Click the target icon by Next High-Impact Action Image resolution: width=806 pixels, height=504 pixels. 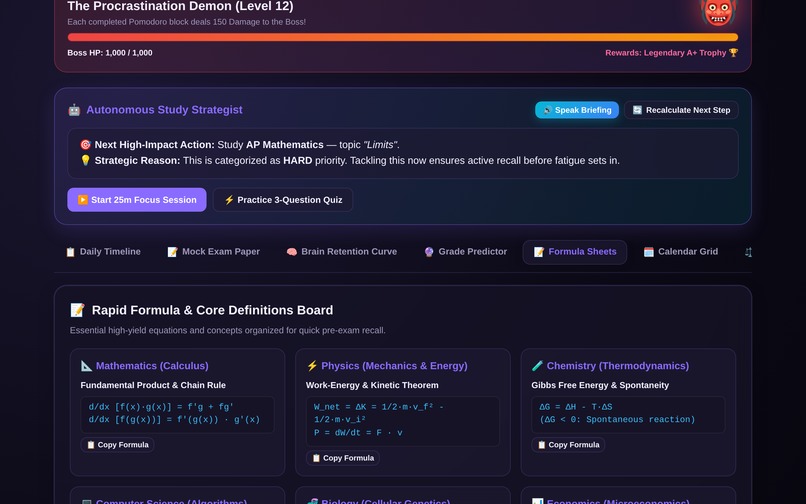coord(85,145)
